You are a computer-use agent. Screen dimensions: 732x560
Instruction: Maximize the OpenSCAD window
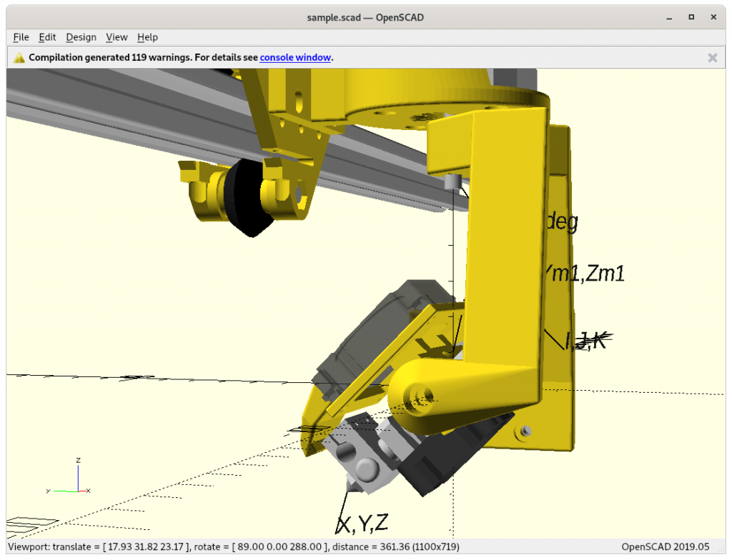click(x=691, y=17)
